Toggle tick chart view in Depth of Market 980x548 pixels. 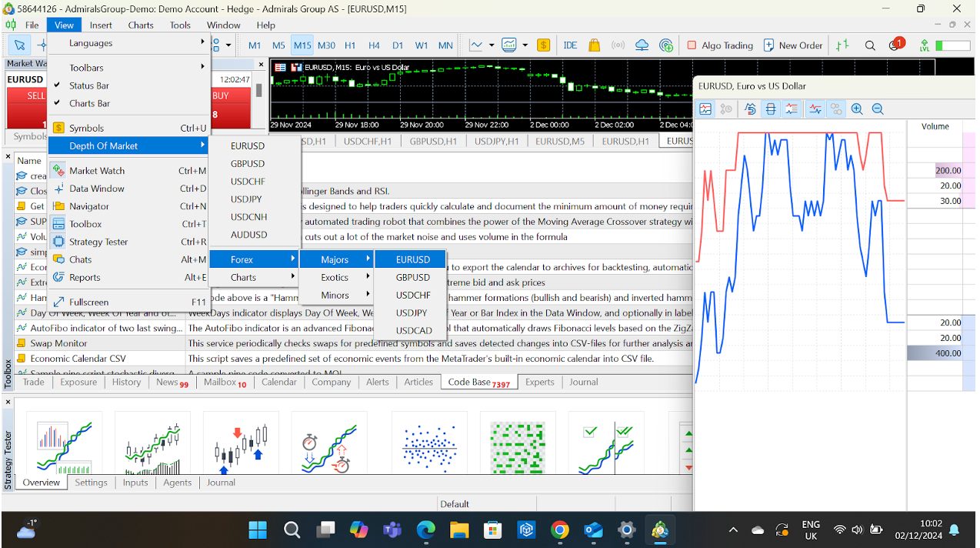click(705, 109)
